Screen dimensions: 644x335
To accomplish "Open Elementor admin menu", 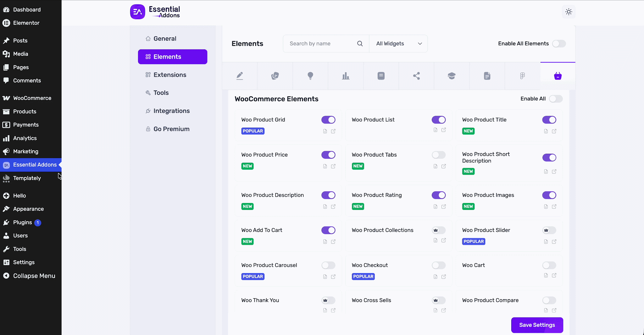I will tap(31, 23).
